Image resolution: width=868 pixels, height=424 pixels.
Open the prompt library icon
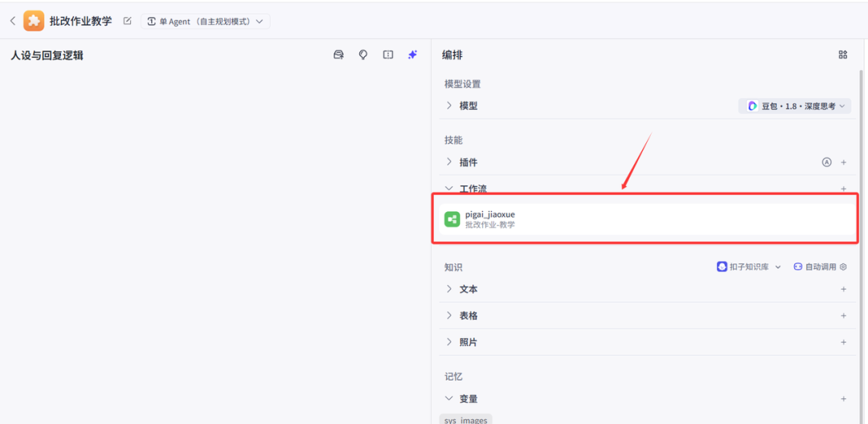[338, 55]
